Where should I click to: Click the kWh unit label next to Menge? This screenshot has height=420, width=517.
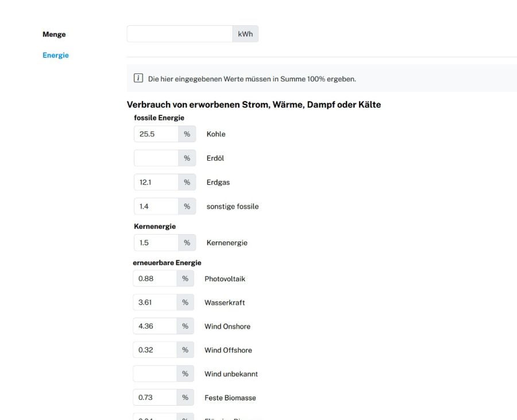coord(245,34)
